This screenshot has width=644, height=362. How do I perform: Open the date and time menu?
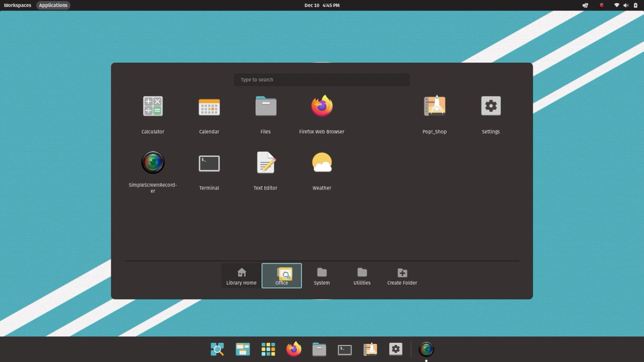pos(321,5)
